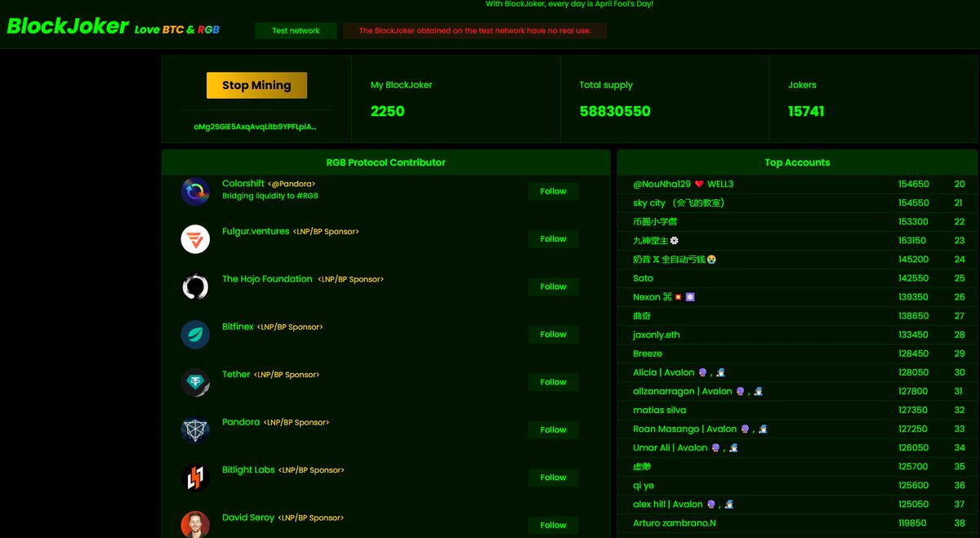Click the score 142550 for Sato

click(x=914, y=278)
